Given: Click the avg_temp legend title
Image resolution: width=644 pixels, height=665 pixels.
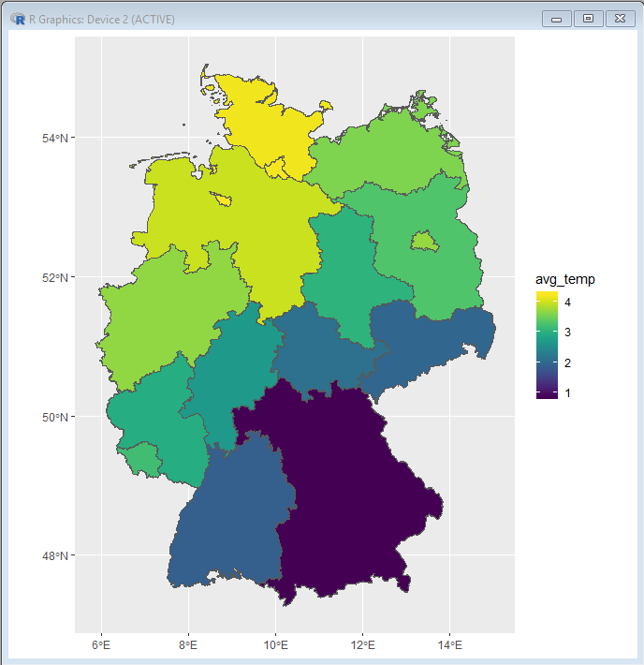Looking at the screenshot, I should tap(565, 279).
